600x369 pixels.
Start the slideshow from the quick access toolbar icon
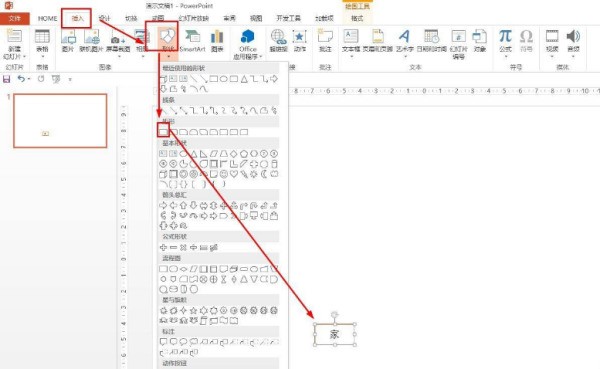pos(56,79)
